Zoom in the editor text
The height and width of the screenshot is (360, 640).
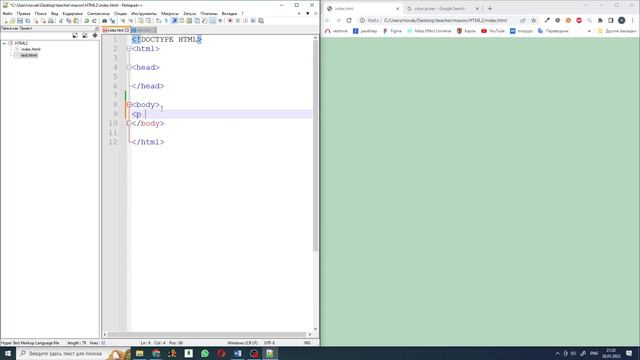pyautogui.click(x=122, y=20)
